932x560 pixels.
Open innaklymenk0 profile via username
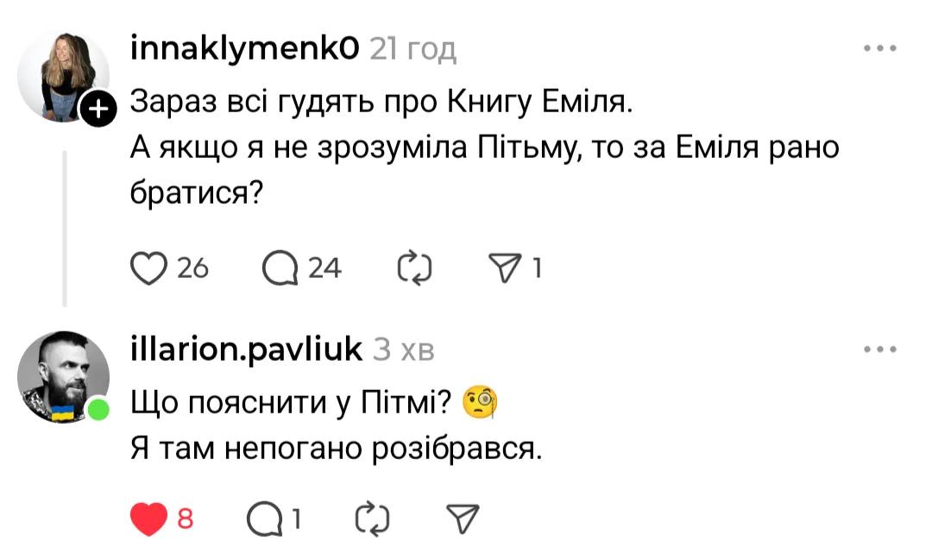[x=244, y=50]
